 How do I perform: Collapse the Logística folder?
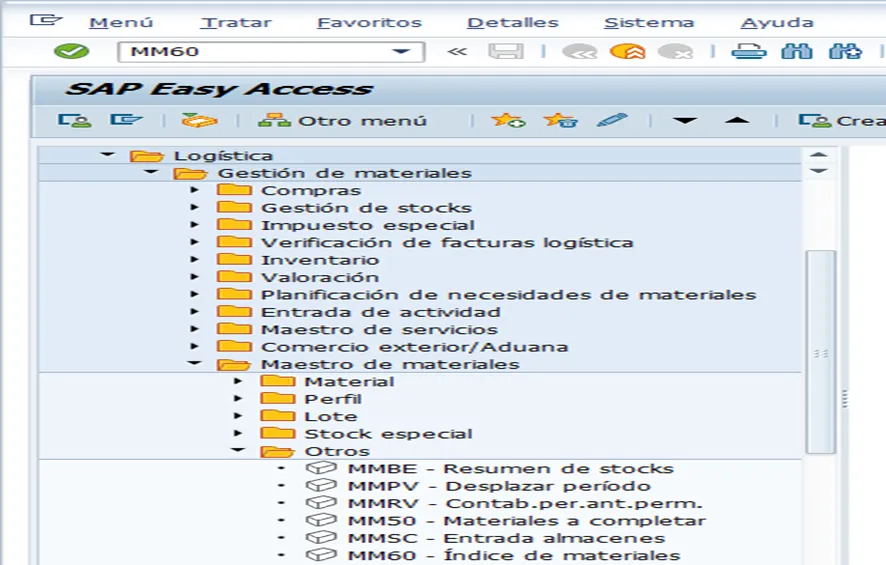click(x=107, y=154)
